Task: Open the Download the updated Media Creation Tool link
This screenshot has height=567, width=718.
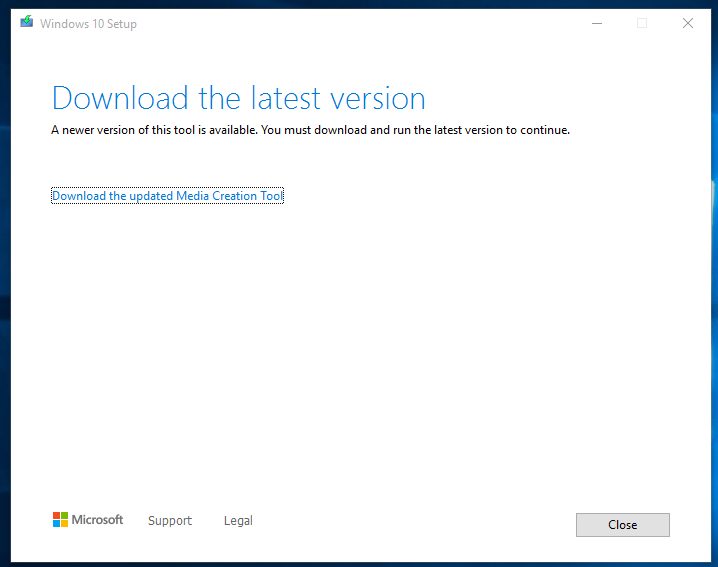Action: (168, 196)
